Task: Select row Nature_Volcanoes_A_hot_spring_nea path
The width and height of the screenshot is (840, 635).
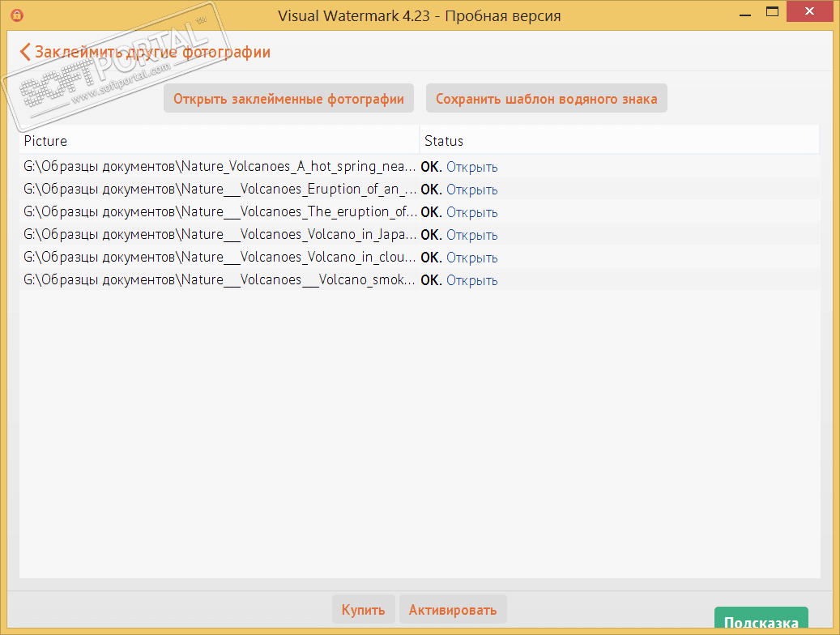Action: (219, 167)
